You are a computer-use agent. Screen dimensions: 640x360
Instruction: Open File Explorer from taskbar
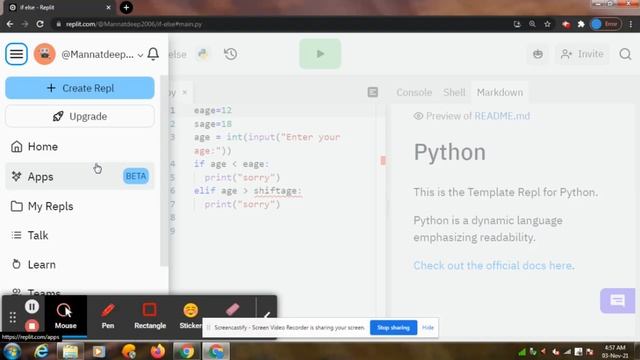tap(70, 351)
